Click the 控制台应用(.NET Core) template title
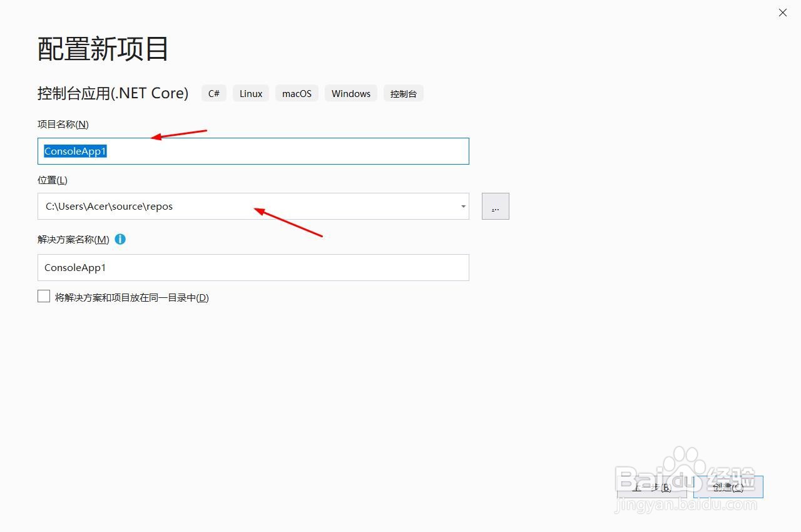The image size is (801, 532). (x=113, y=93)
